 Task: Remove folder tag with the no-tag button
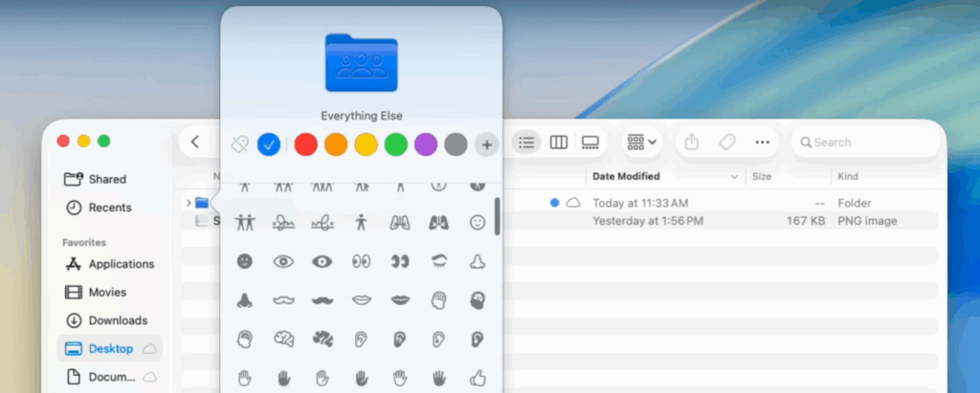coord(239,144)
